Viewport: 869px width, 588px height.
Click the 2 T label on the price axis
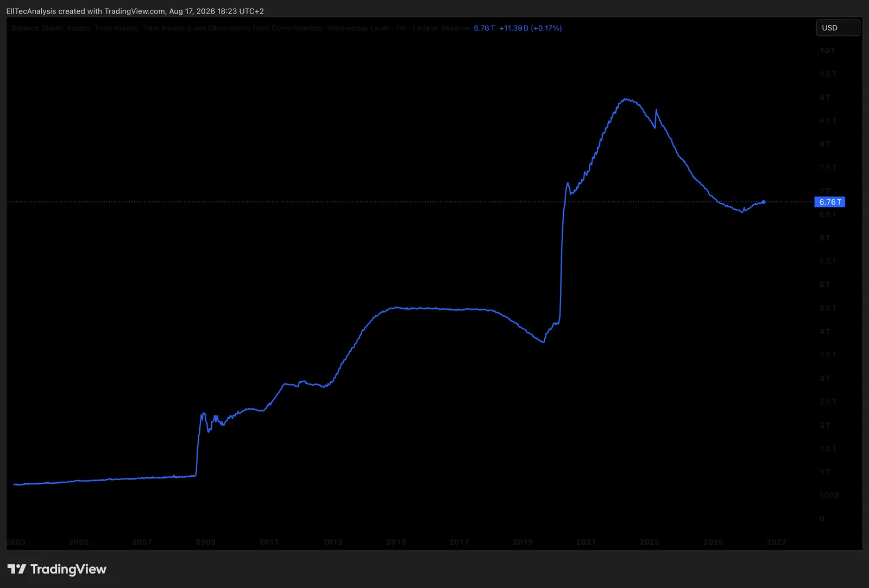(x=825, y=425)
